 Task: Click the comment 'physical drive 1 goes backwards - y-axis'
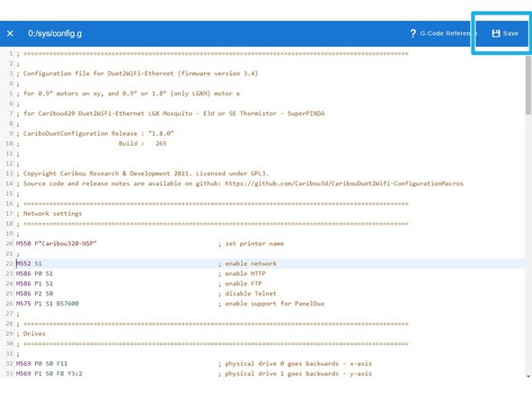[298, 374]
